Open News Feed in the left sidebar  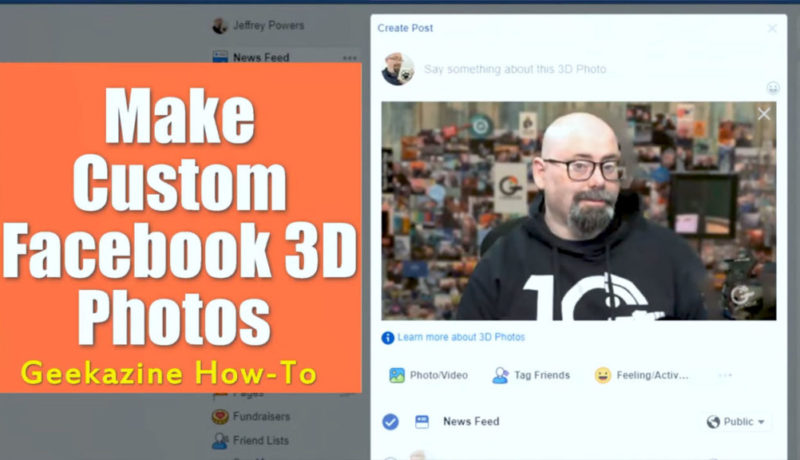click(261, 57)
